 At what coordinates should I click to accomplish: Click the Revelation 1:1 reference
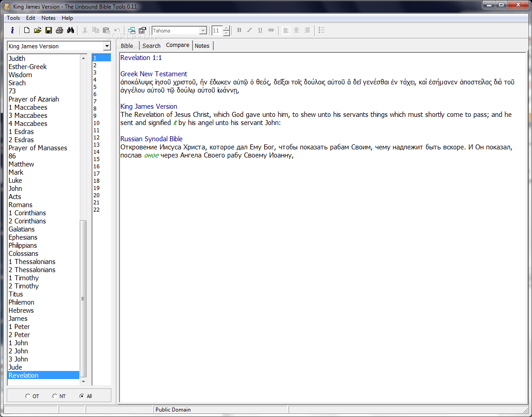pyautogui.click(x=141, y=58)
